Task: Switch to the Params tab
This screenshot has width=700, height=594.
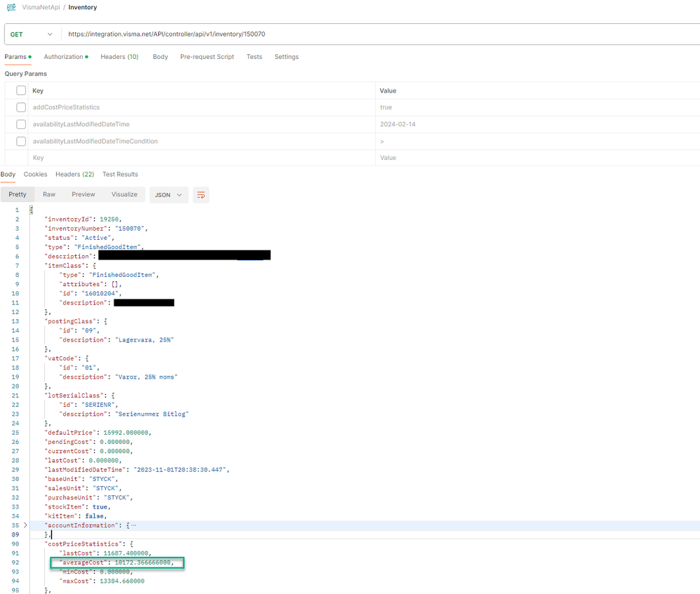Action: pos(18,57)
